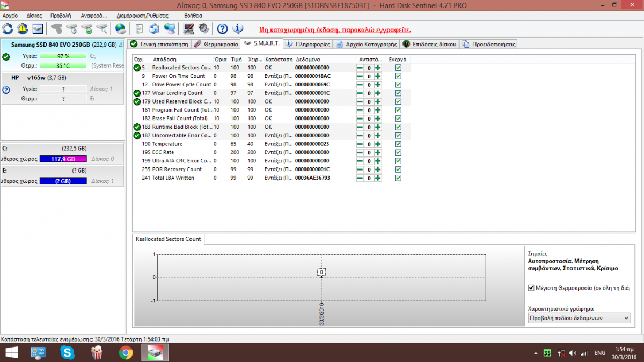Screen dimensions: 644x362
Task: Open the Βοήθεια menu
Action: point(193,16)
